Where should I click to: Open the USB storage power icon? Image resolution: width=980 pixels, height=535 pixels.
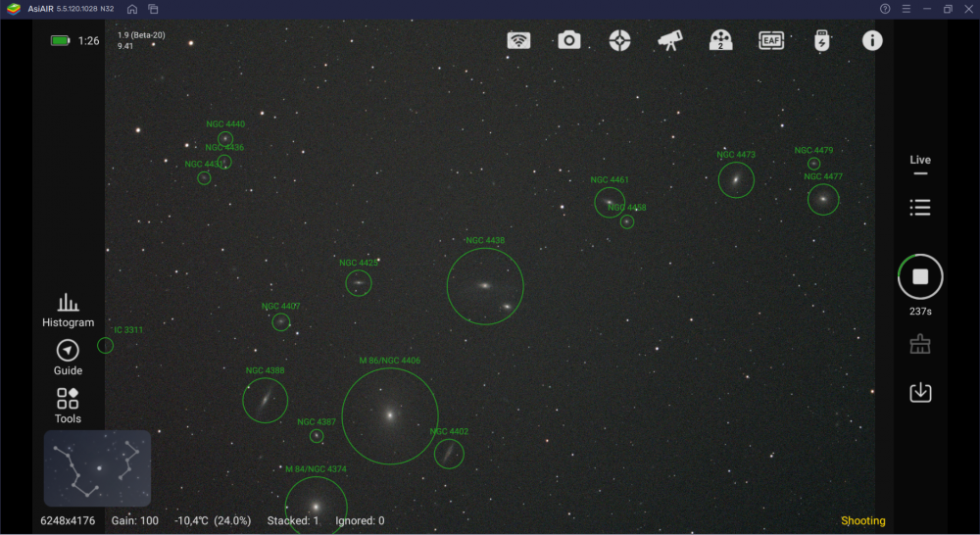(x=822, y=40)
